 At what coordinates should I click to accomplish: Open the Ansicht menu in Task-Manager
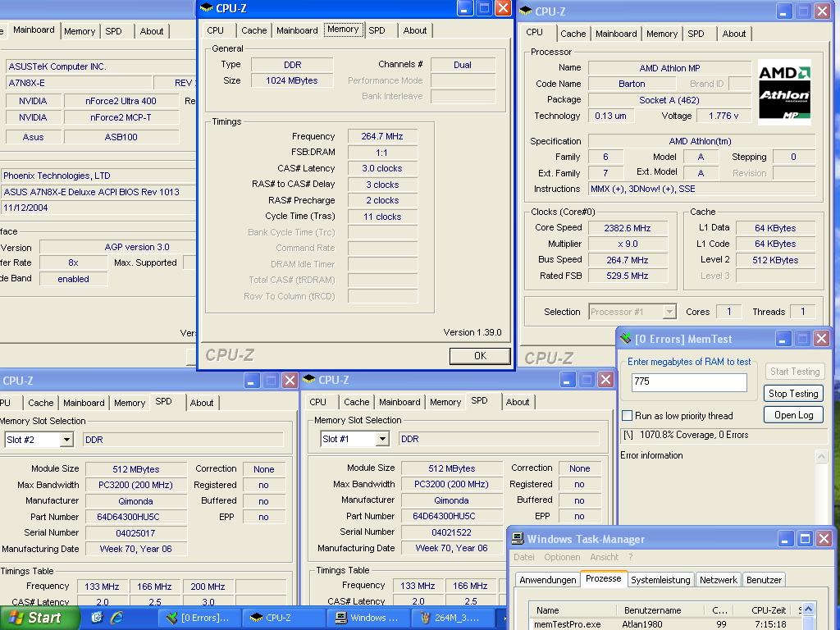point(605,557)
